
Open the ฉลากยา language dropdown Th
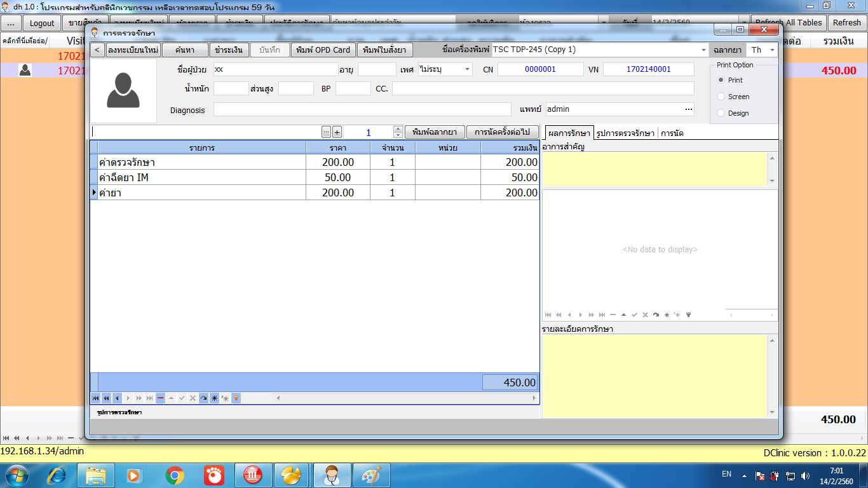772,50
